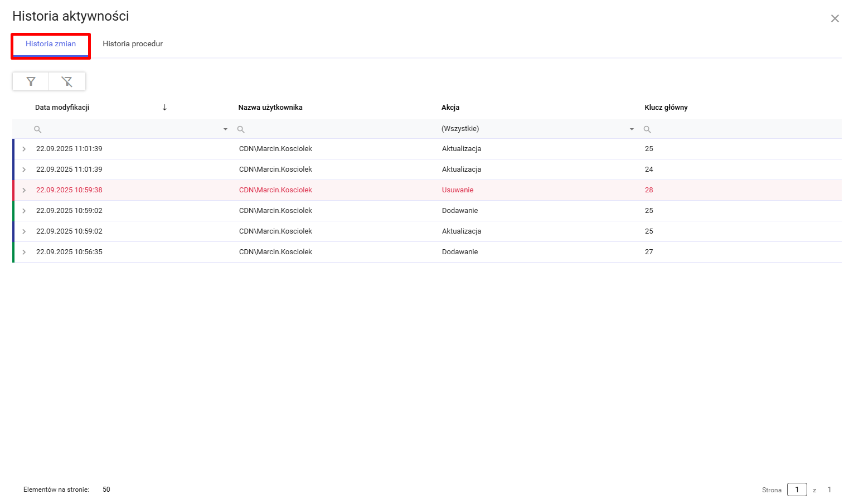Image resolution: width=854 pixels, height=504 pixels.
Task: Close the Historia aktywności dialog
Action: pos(834,18)
